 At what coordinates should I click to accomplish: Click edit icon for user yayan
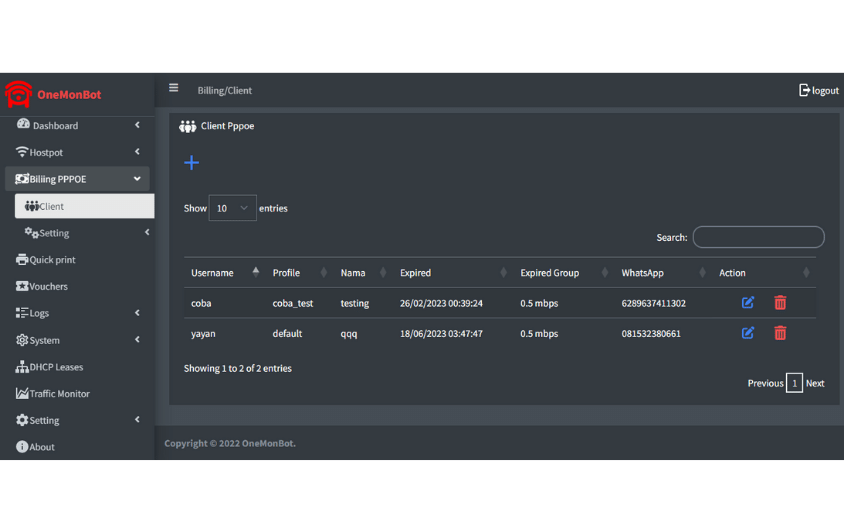pos(748,333)
